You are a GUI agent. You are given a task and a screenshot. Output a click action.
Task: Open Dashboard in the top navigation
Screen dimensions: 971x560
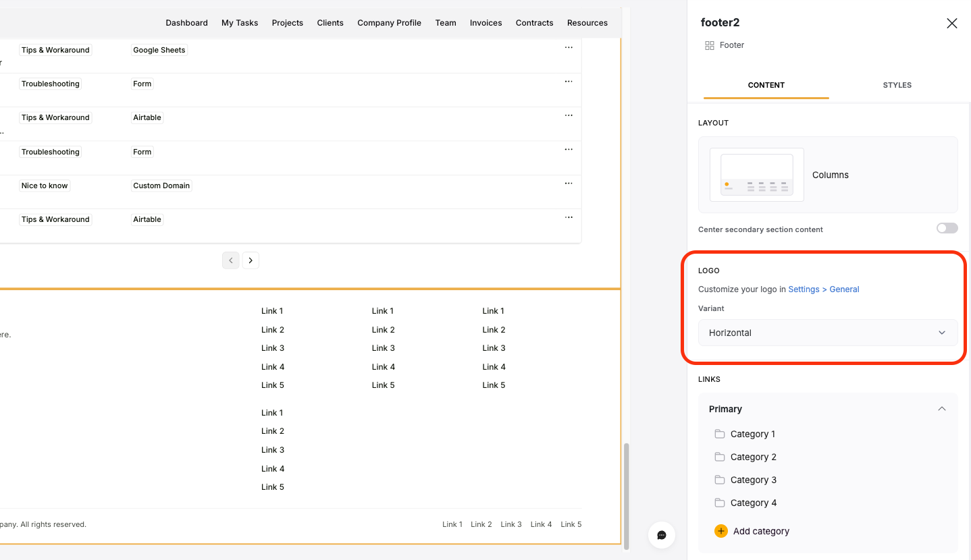coord(186,23)
